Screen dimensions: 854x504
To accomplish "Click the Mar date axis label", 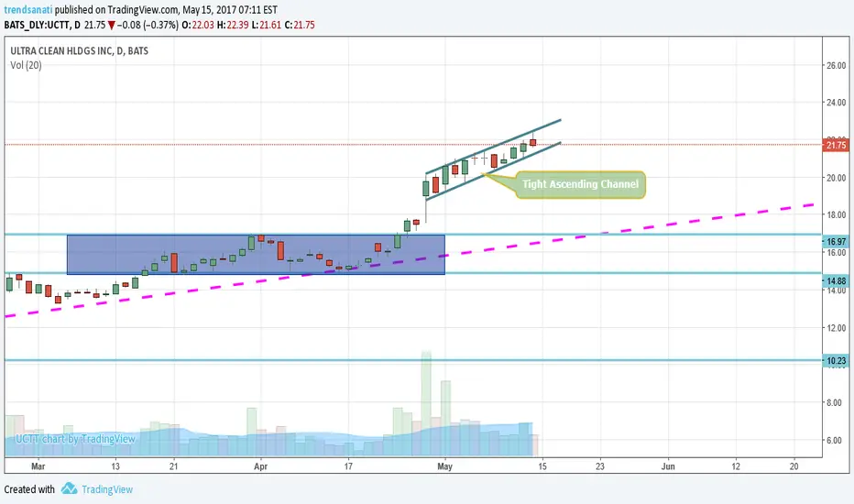I will tap(38, 466).
